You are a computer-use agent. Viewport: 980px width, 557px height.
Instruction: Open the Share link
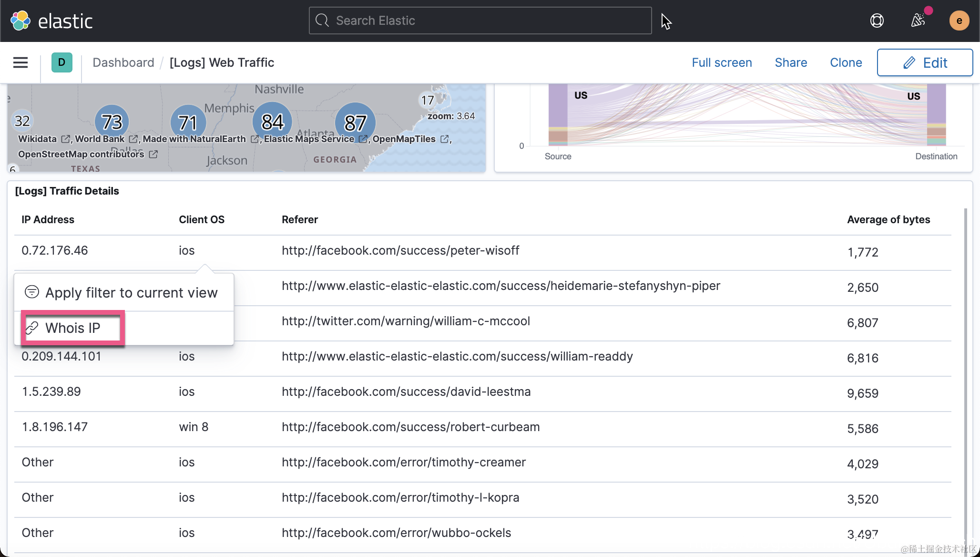click(790, 62)
